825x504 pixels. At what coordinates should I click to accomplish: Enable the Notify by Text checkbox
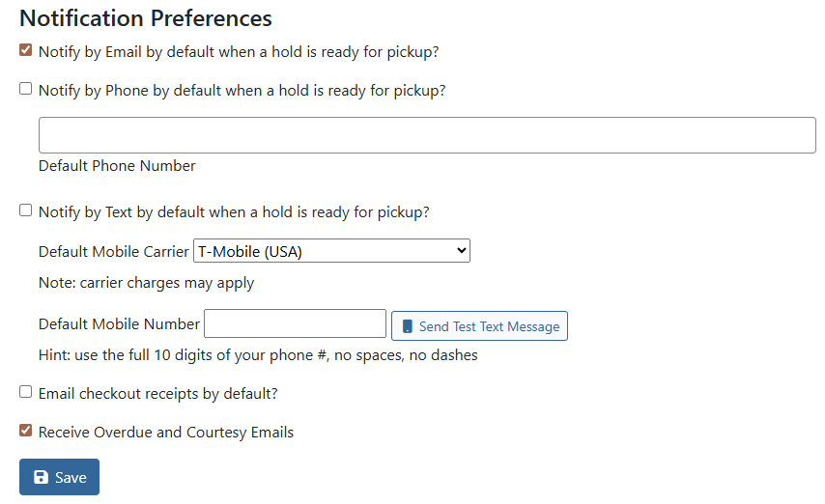tap(26, 210)
